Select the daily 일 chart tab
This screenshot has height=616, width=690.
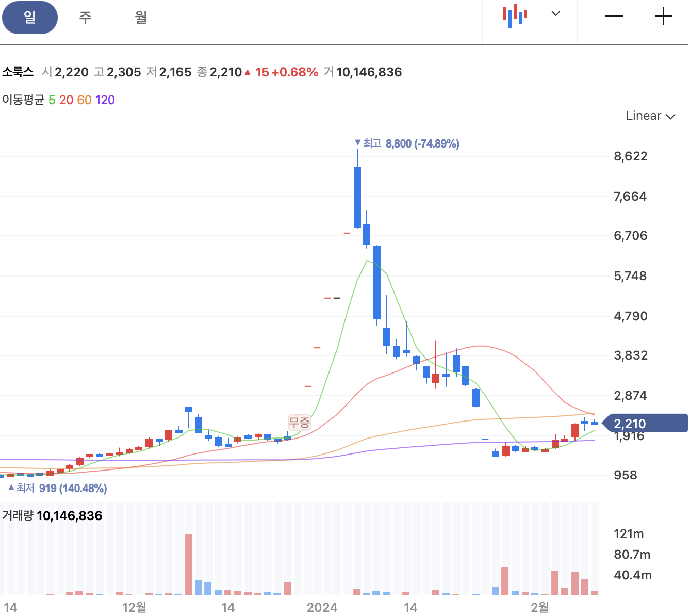coord(30,18)
